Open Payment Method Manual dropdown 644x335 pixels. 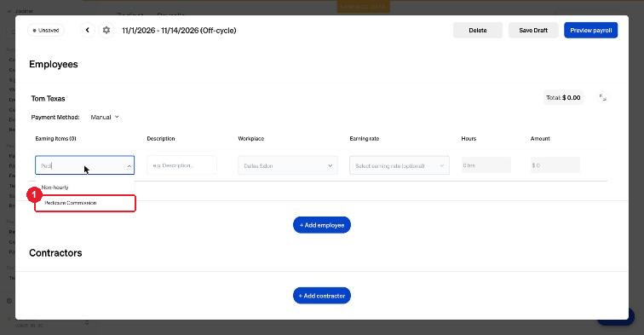105,117
